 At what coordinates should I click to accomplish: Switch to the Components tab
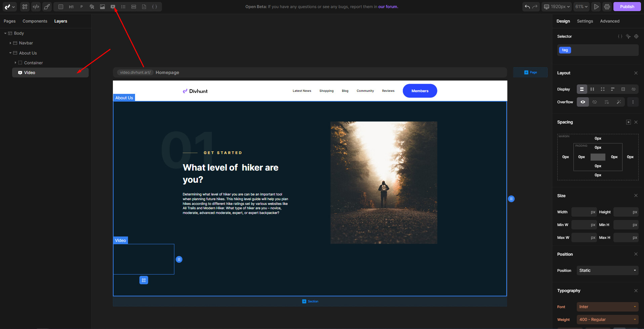click(x=35, y=21)
